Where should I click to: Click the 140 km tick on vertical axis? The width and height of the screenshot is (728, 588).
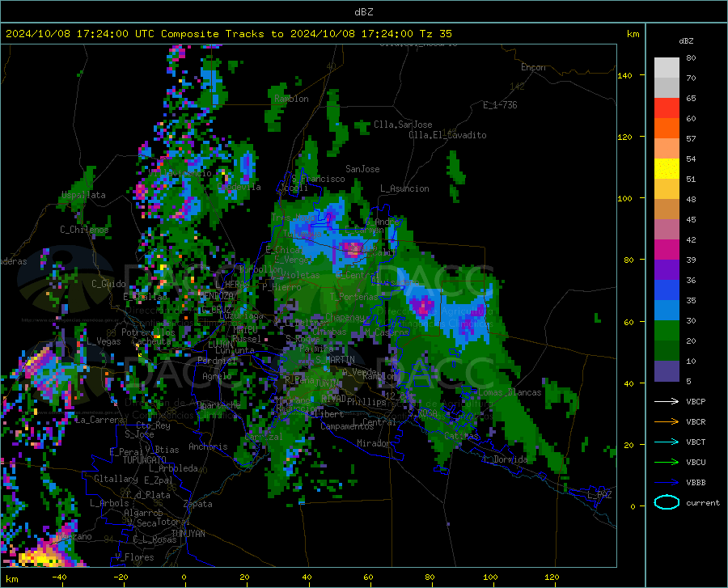tap(625, 75)
